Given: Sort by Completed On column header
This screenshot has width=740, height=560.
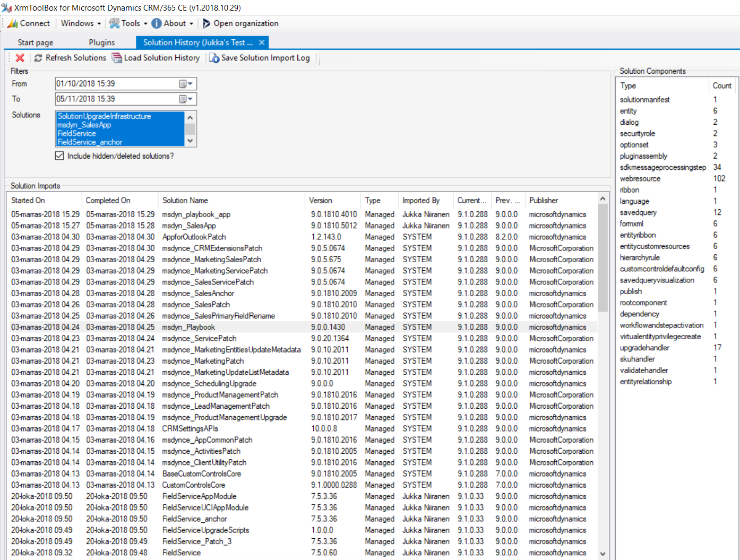Looking at the screenshot, I should click(120, 201).
